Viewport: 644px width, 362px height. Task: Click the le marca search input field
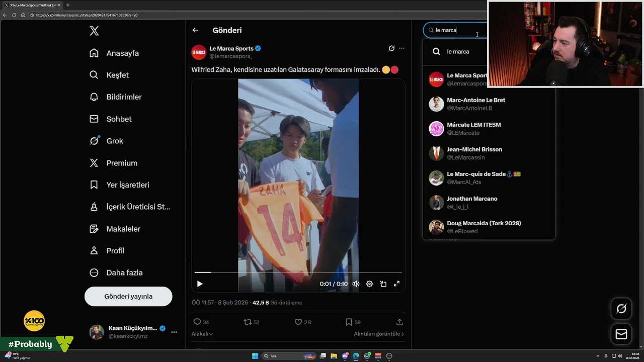(455, 30)
